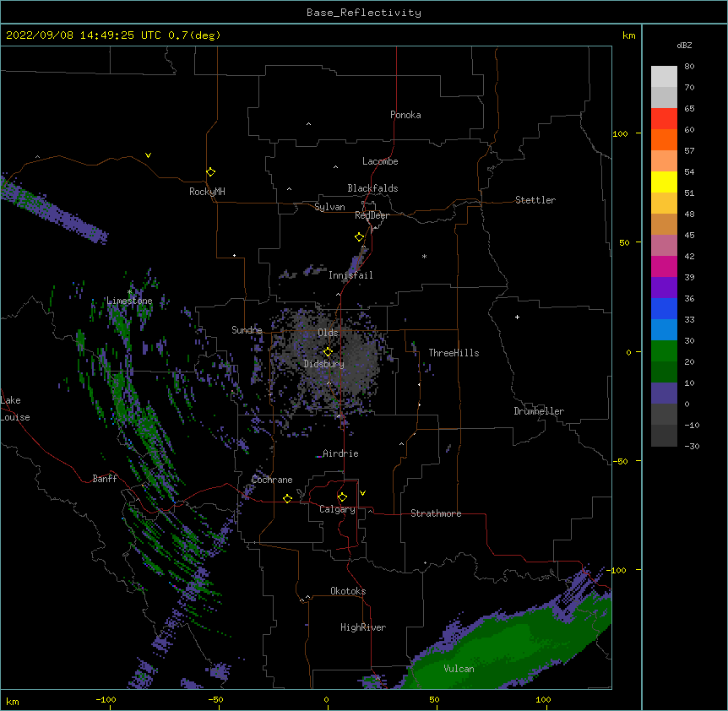
Task: Click the timestamp 2022/09/08 14:49:25 UTC
Action: [x=84, y=35]
